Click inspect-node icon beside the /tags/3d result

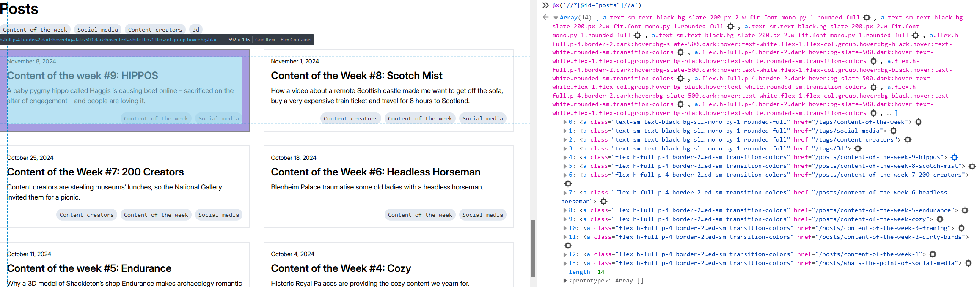pyautogui.click(x=858, y=149)
